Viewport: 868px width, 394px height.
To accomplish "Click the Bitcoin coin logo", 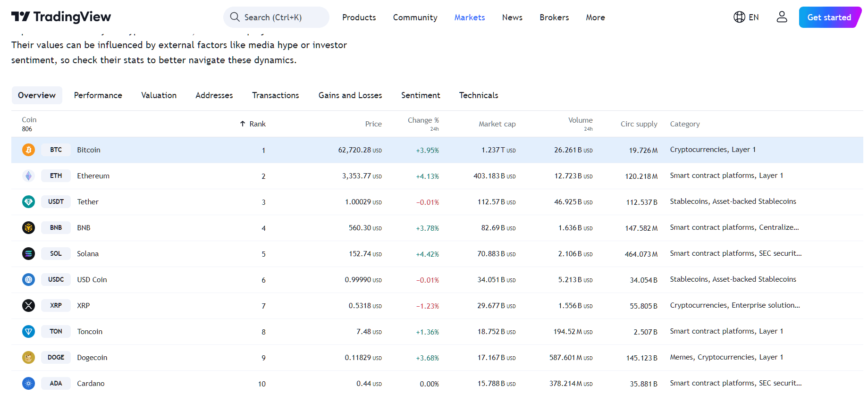I will 28,150.
